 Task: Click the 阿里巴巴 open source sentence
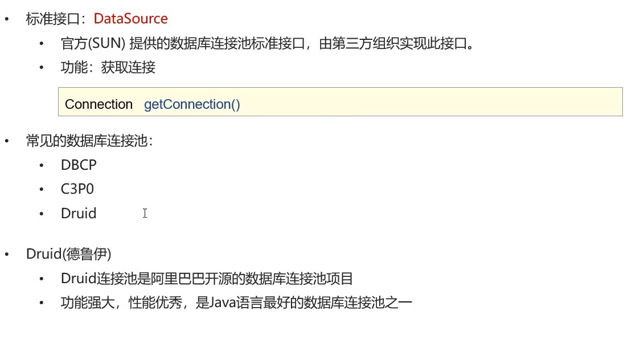pyautogui.click(x=207, y=279)
